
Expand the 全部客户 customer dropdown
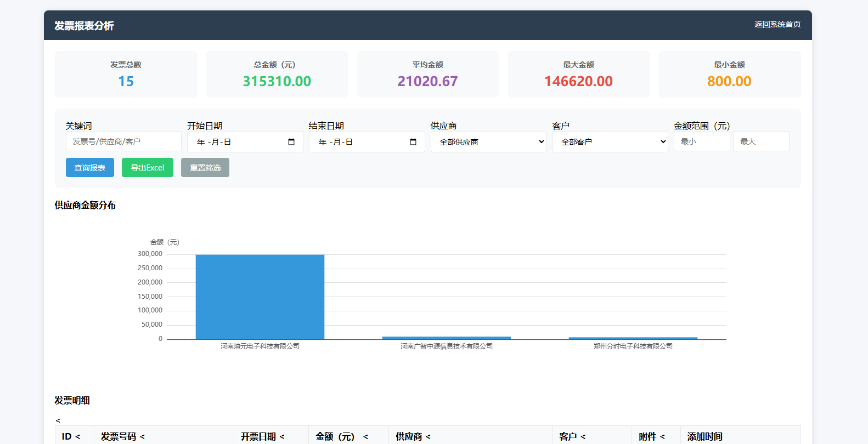610,142
